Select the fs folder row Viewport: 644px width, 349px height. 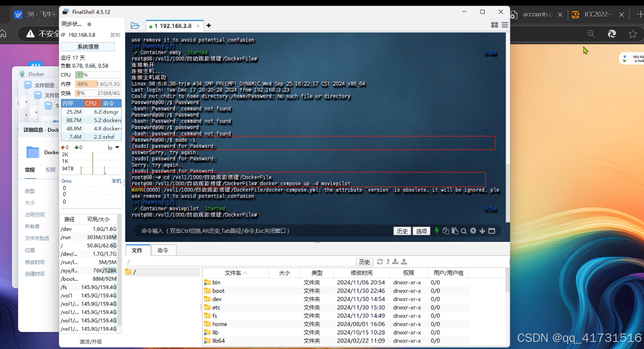point(336,316)
